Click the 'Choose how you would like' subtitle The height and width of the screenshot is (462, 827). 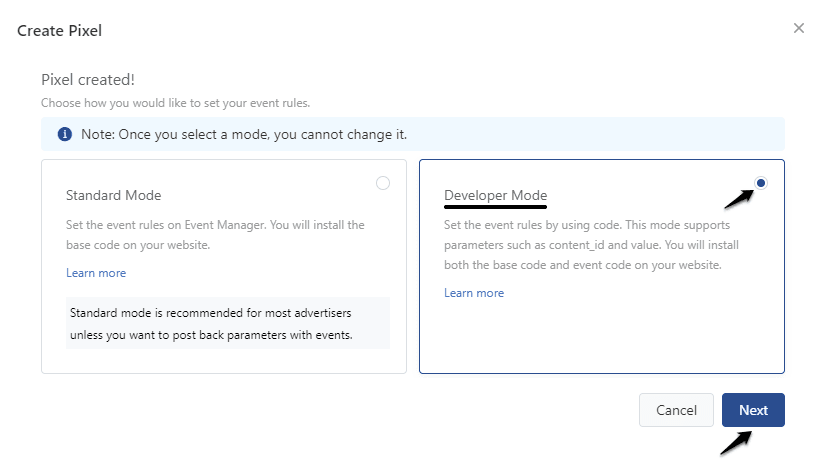click(175, 103)
